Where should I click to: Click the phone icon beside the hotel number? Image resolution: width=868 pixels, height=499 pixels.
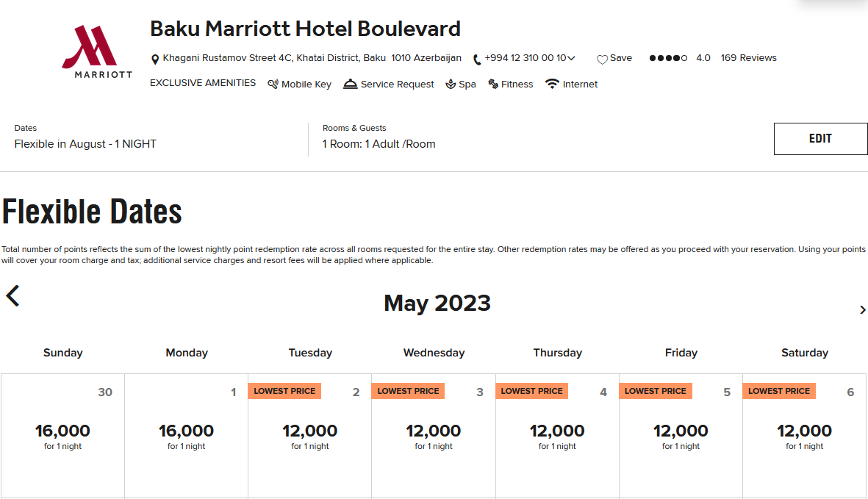(x=476, y=57)
